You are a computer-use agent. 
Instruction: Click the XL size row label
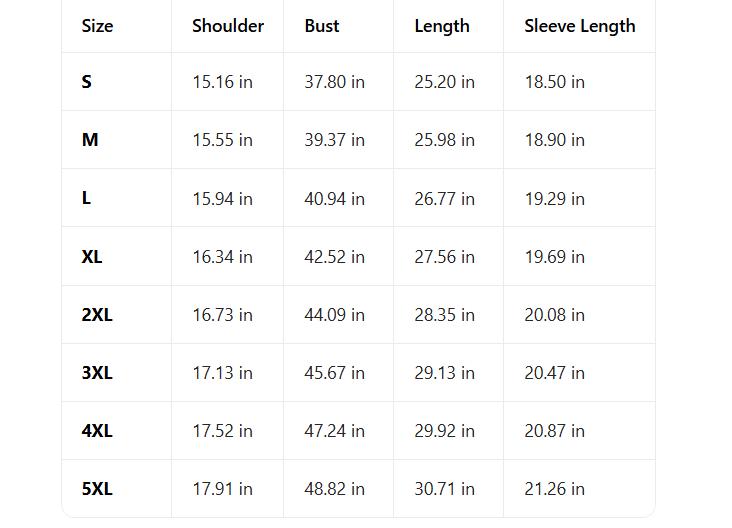(x=92, y=257)
